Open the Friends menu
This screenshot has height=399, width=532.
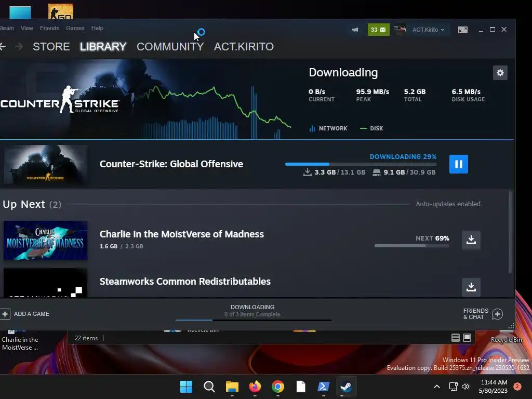point(49,28)
